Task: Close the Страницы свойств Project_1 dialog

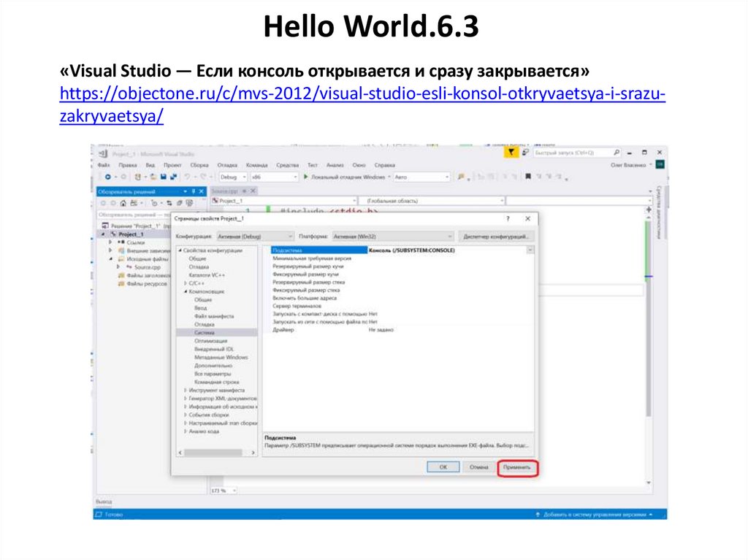Action: tap(527, 218)
